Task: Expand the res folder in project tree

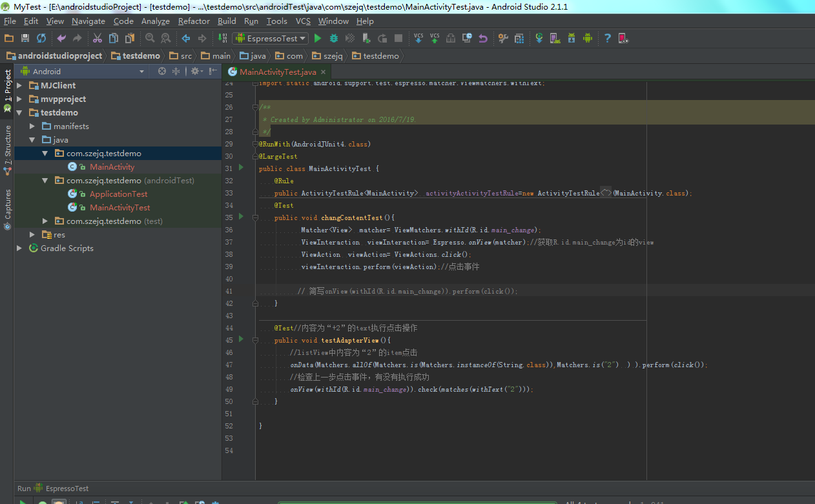Action: pos(32,235)
